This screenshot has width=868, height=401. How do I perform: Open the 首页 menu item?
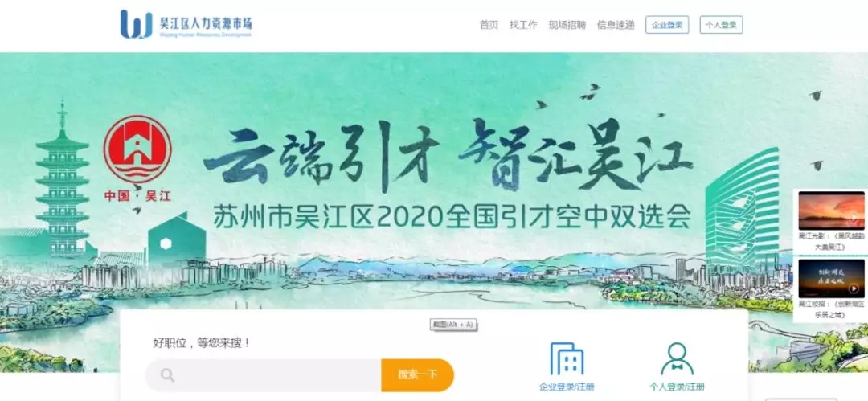pyautogui.click(x=489, y=25)
